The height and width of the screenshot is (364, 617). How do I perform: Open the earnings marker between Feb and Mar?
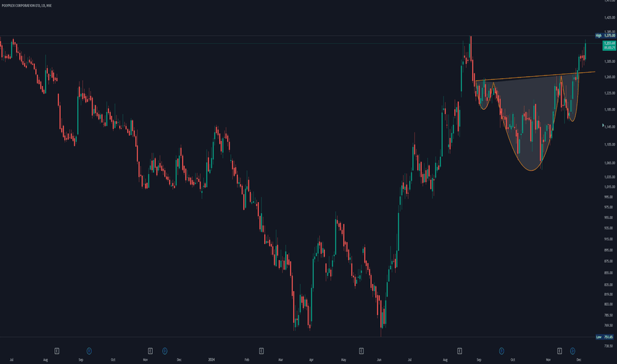pos(261,351)
